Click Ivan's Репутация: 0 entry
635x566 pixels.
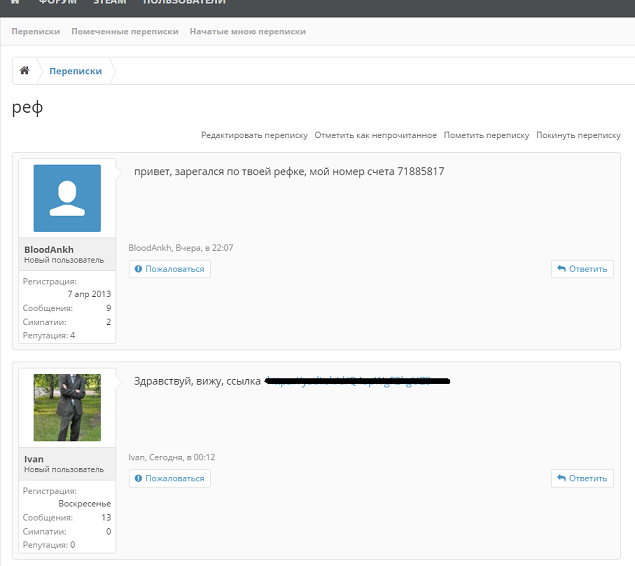click(49, 545)
